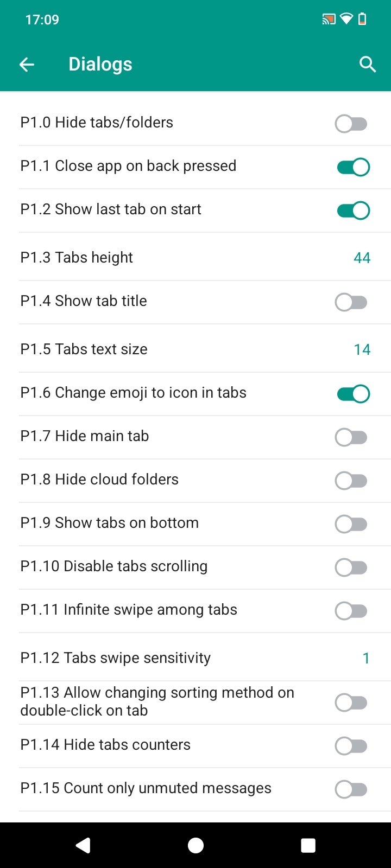The image size is (391, 868).
Task: Change Tabs text size value 14
Action: tap(362, 349)
